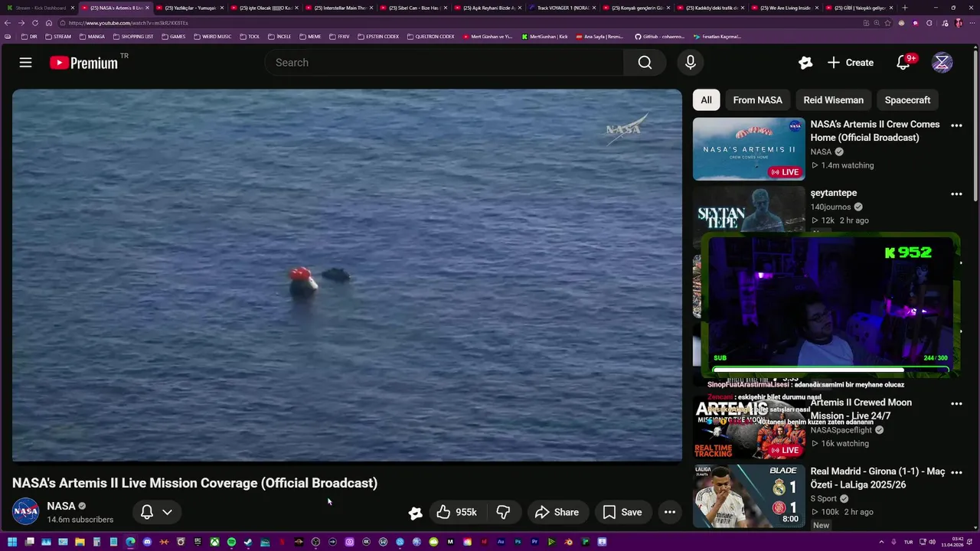Viewport: 980px width, 551px height.
Task: Open the WEIRD MUSIC bookmarks folder
Action: [x=213, y=37]
